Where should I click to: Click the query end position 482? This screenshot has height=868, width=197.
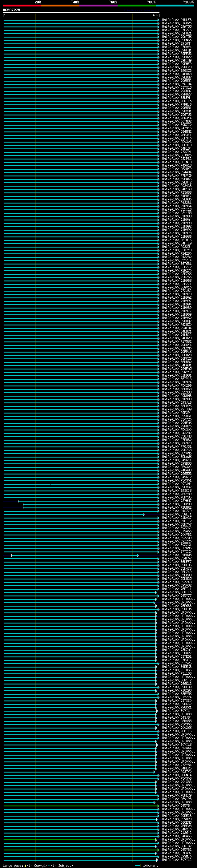(155, 15)
